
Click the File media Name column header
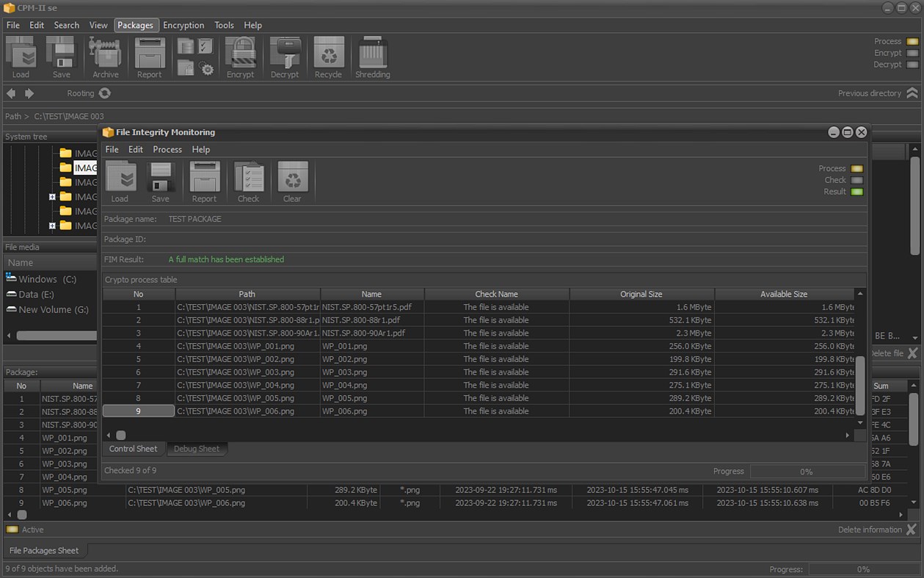51,262
